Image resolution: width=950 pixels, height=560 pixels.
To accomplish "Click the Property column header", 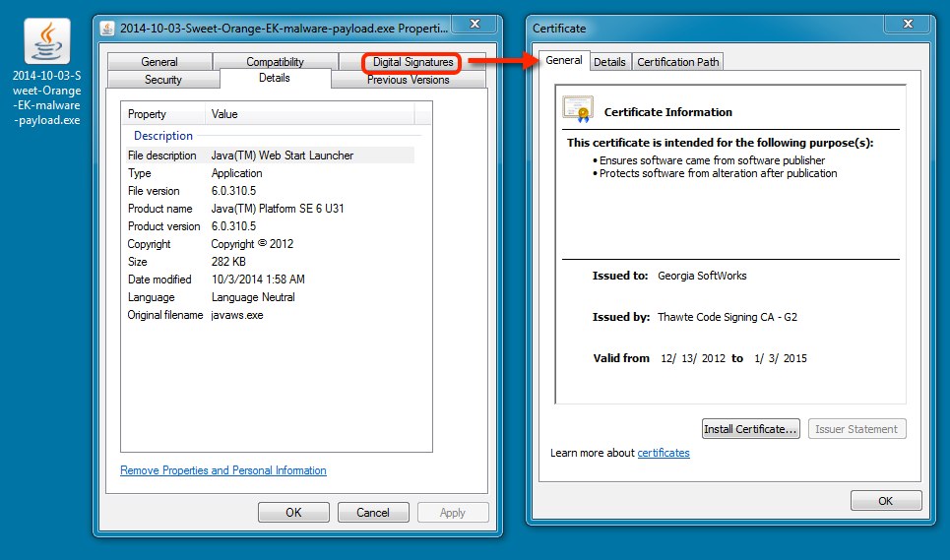I will click(x=163, y=114).
